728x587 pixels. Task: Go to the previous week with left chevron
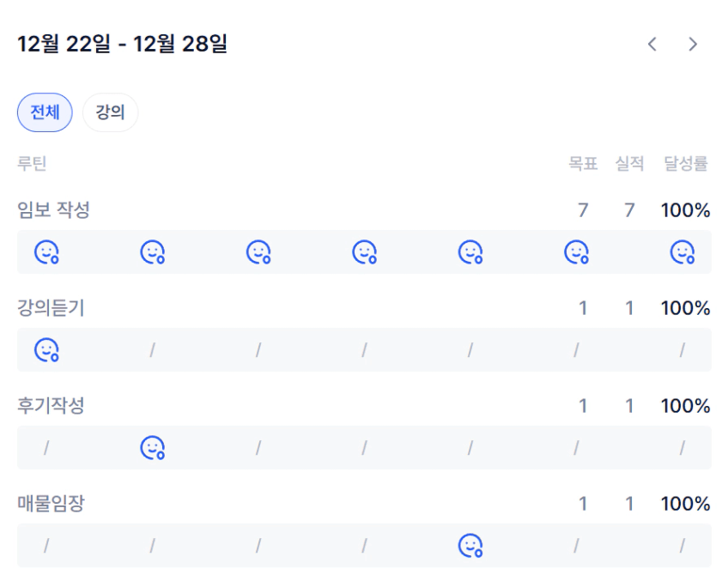coord(652,45)
